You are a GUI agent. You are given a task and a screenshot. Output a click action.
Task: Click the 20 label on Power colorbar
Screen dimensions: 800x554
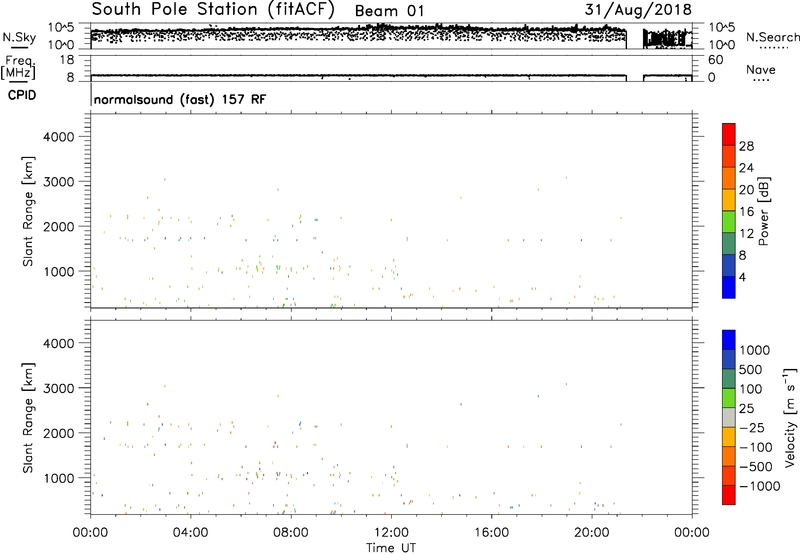tap(746, 190)
